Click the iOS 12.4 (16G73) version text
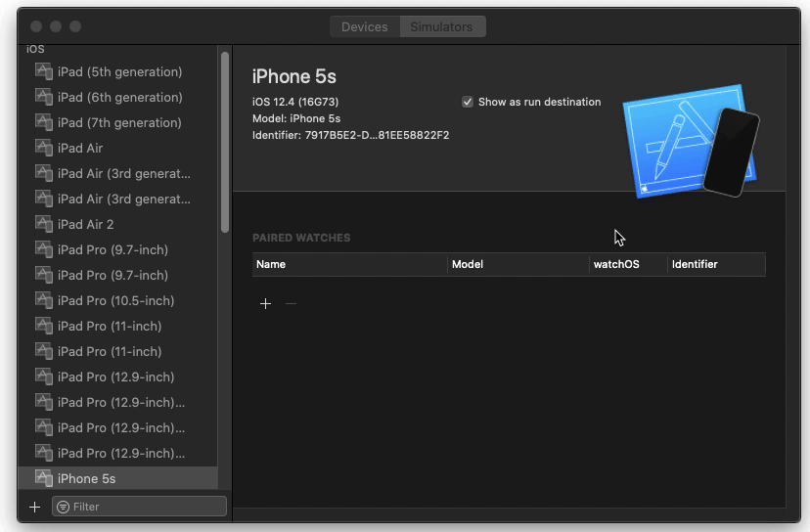Viewport: 810px width, 532px height. point(295,102)
